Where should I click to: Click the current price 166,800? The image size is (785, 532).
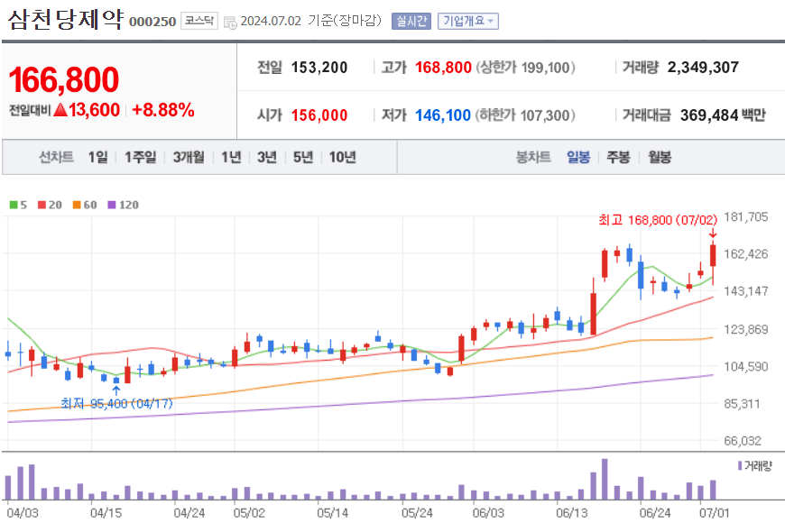point(63,79)
